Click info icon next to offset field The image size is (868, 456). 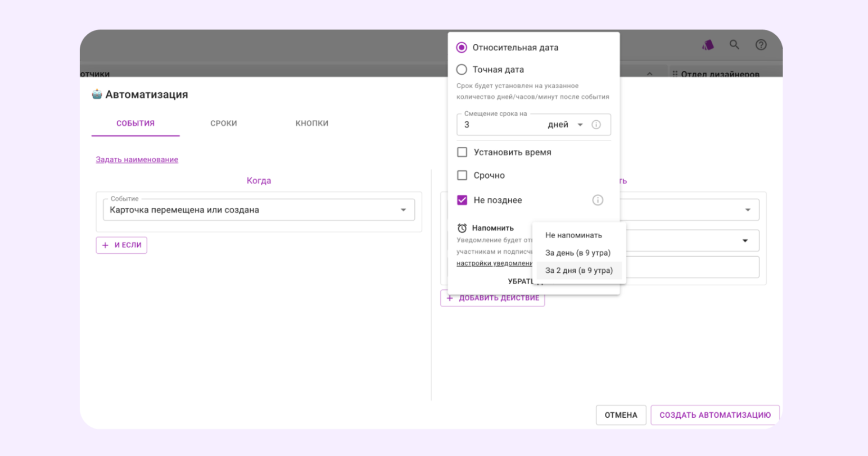596,125
